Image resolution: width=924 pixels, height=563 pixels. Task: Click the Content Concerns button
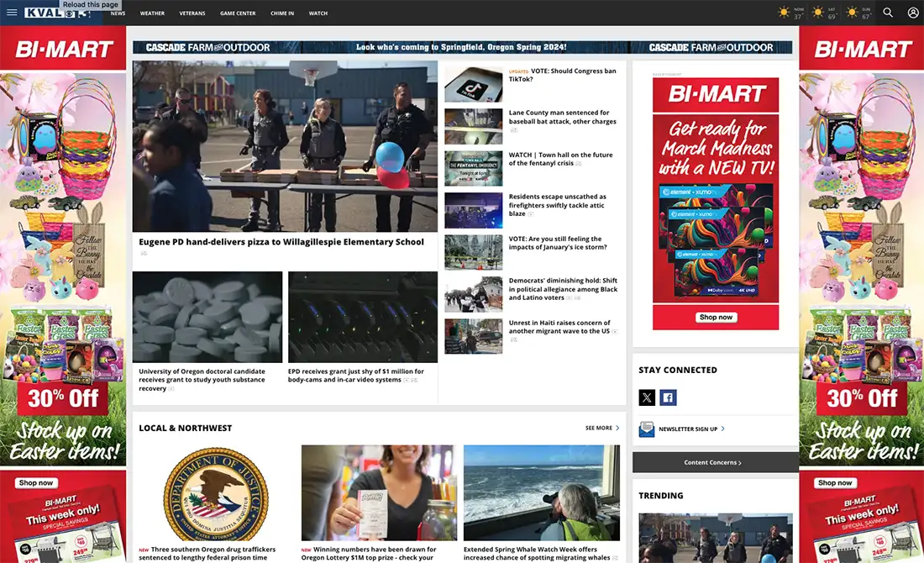pyautogui.click(x=715, y=462)
